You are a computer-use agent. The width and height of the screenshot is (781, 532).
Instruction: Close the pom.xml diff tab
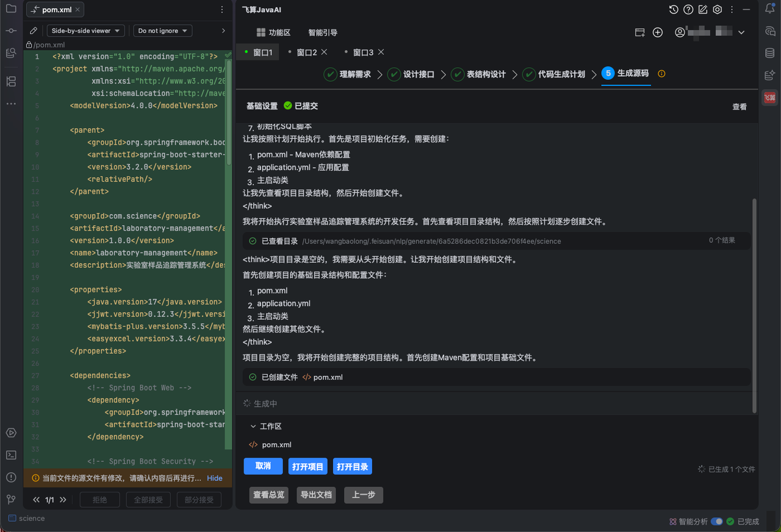pos(78,10)
